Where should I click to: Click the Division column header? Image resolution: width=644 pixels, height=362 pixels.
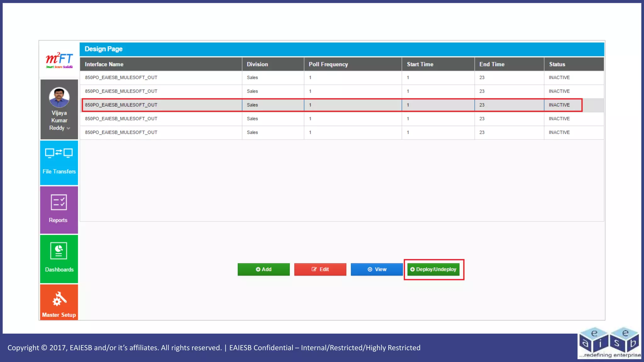tap(257, 64)
